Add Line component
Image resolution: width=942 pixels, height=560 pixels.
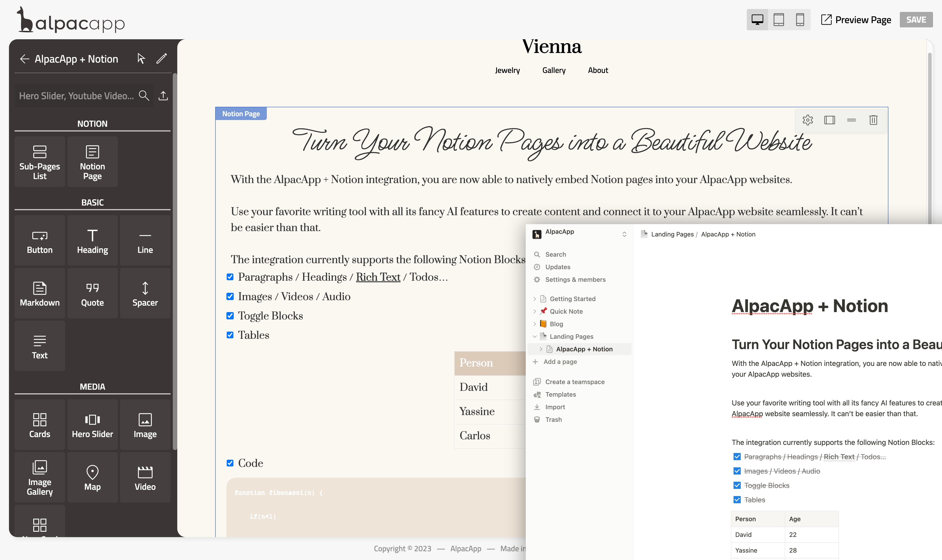(x=145, y=240)
